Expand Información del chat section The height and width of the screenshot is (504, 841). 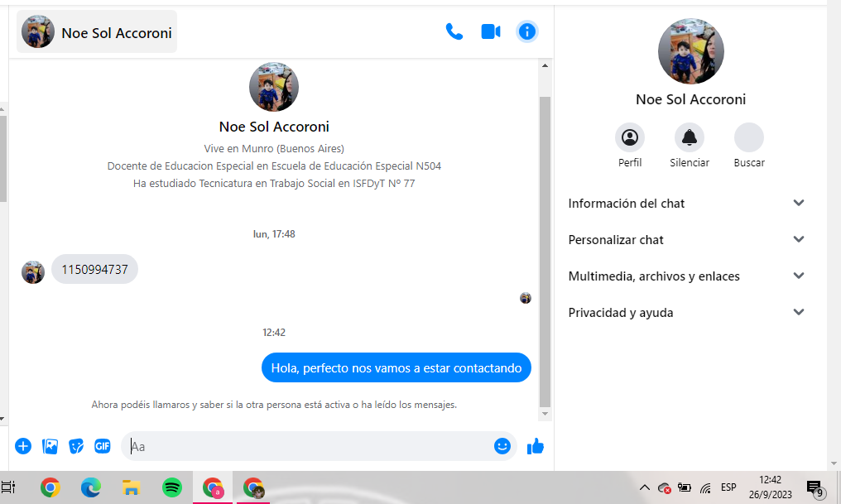pyautogui.click(x=686, y=204)
